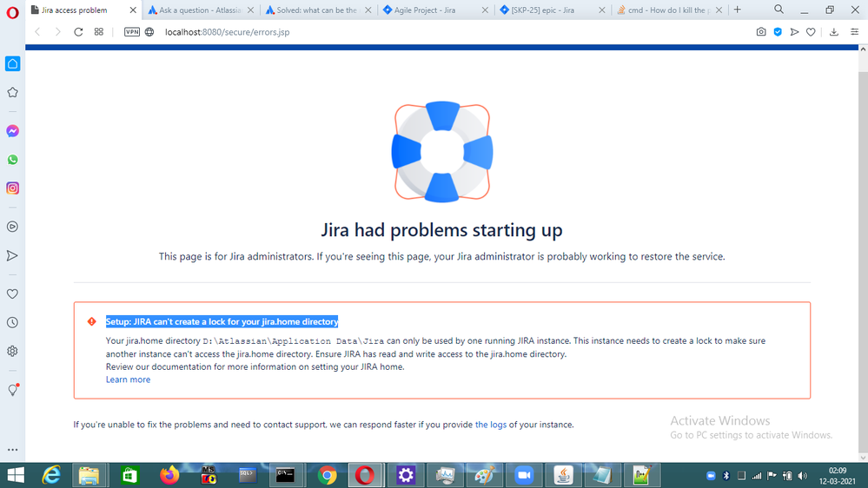This screenshot has width=868, height=488.
Task: Click the lightbulb tips icon in sidebar
Action: coord(13,390)
